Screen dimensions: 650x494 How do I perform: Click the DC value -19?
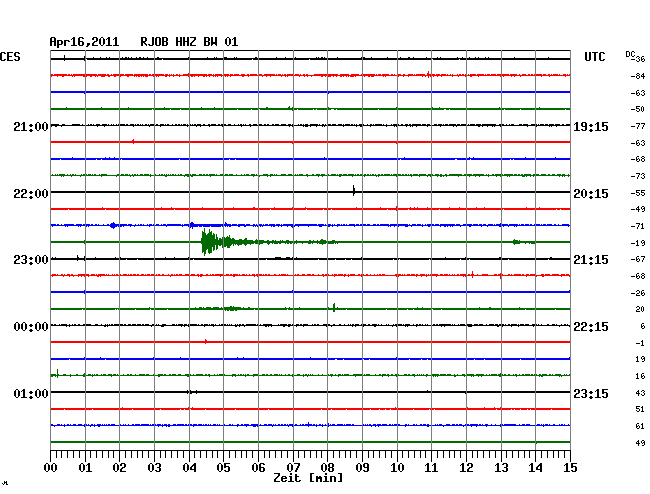pyautogui.click(x=638, y=243)
